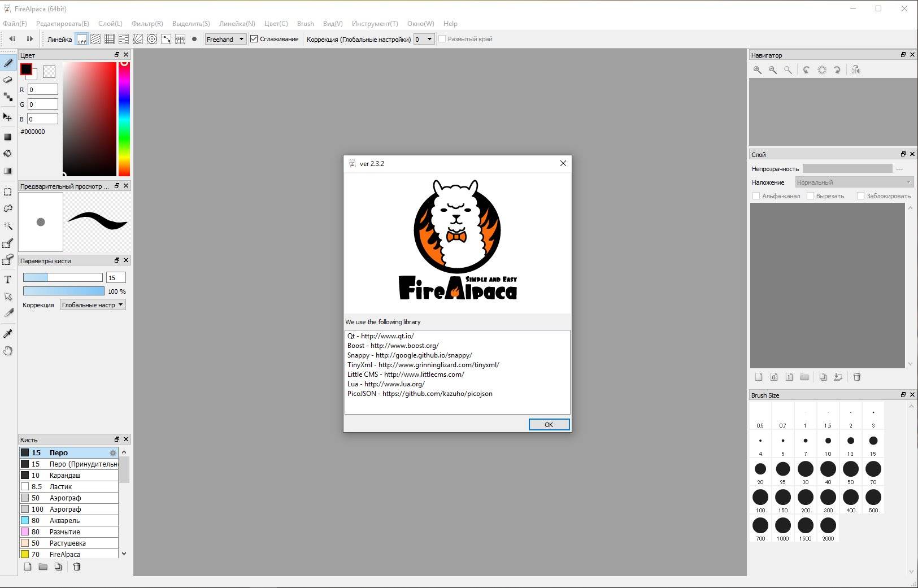Select the Hand pan tool
The width and height of the screenshot is (918, 588).
(8, 351)
